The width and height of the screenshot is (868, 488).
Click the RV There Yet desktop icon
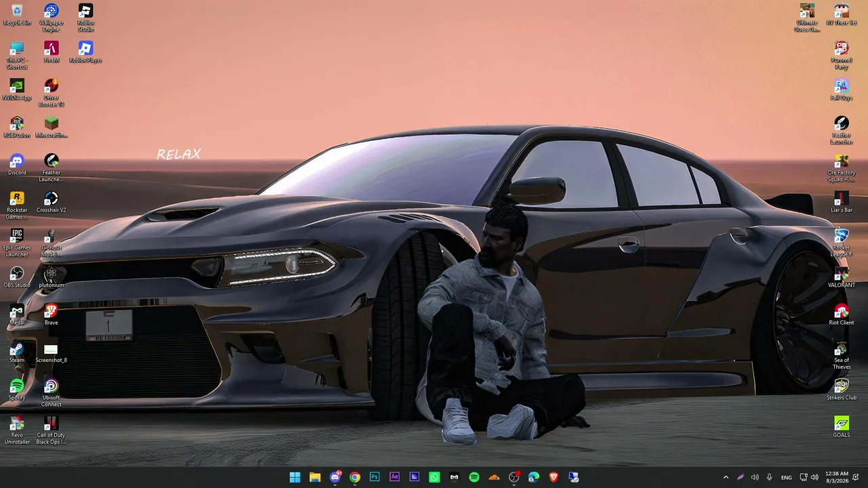click(842, 14)
